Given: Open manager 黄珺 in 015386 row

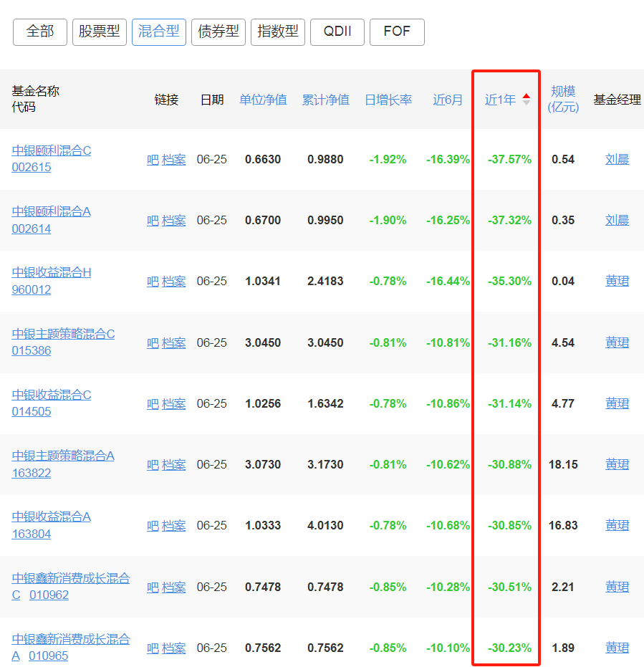Looking at the screenshot, I should coord(617,342).
